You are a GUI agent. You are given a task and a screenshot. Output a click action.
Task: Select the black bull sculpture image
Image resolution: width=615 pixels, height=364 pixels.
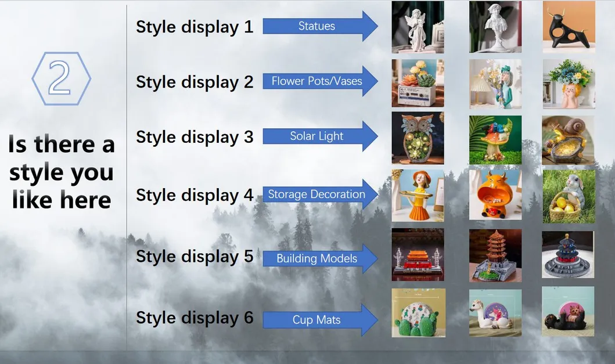[x=568, y=26]
